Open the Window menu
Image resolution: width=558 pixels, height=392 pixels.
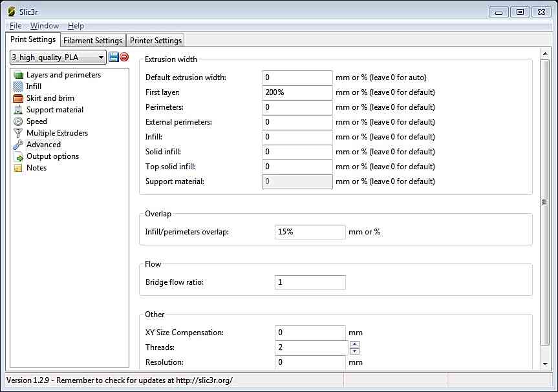tap(44, 26)
